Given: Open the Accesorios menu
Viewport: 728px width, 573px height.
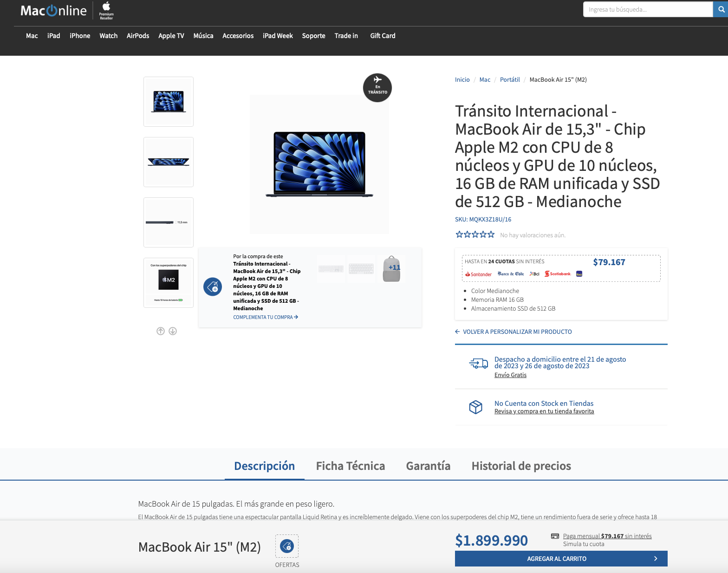Looking at the screenshot, I should (238, 36).
